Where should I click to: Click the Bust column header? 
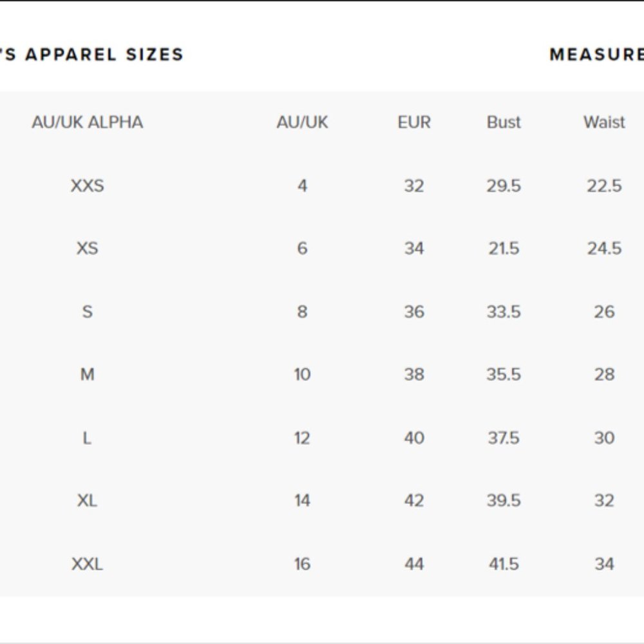[x=504, y=122]
